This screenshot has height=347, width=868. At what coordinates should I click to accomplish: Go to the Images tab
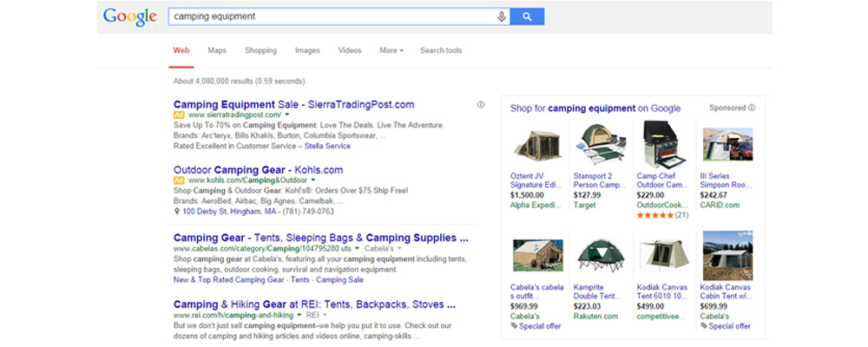[x=307, y=50]
